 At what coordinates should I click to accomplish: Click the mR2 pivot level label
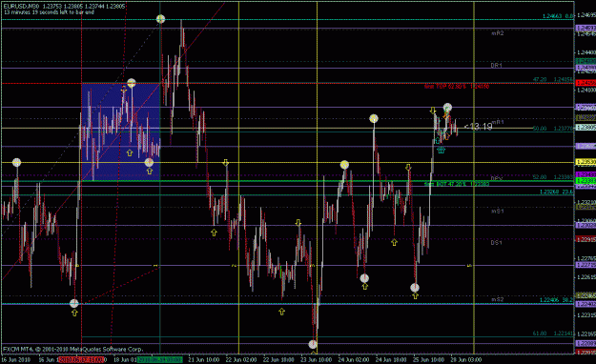tap(497, 33)
